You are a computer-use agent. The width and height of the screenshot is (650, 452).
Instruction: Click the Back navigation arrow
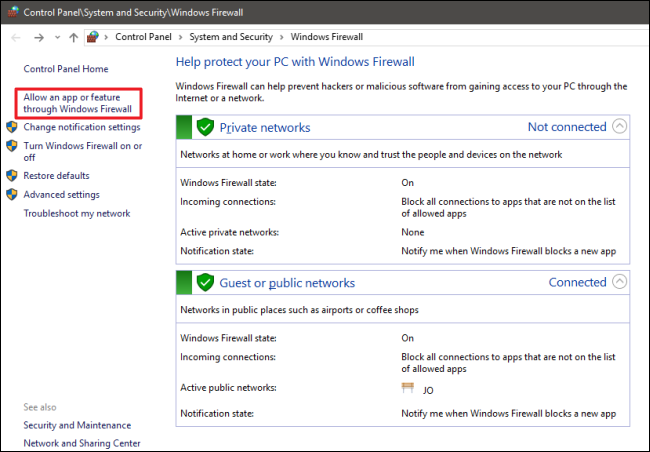pyautogui.click(x=15, y=37)
